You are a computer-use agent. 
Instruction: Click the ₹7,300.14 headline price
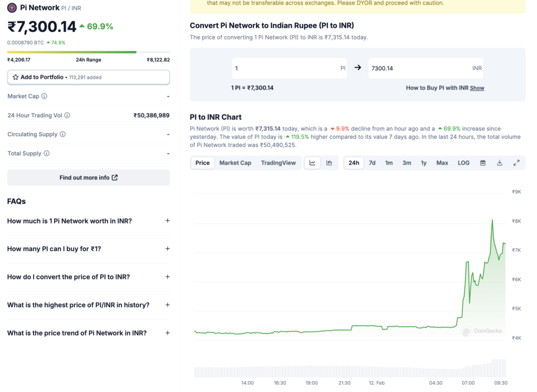pos(42,27)
